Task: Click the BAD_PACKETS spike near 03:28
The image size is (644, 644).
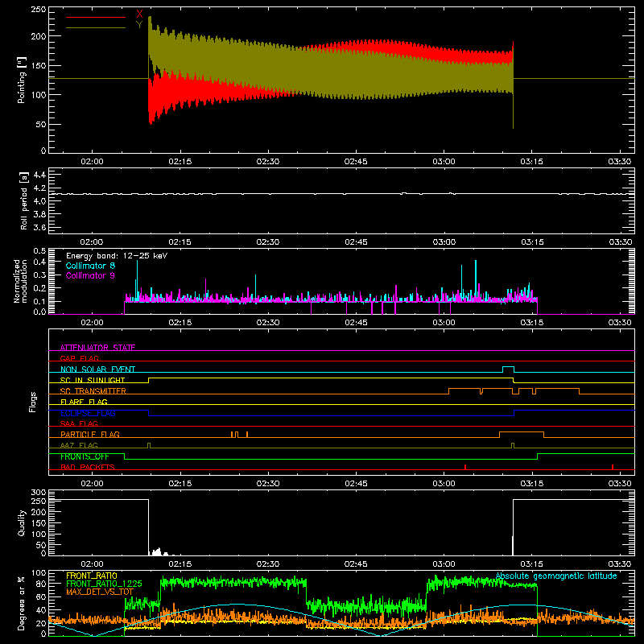Action: tap(613, 467)
